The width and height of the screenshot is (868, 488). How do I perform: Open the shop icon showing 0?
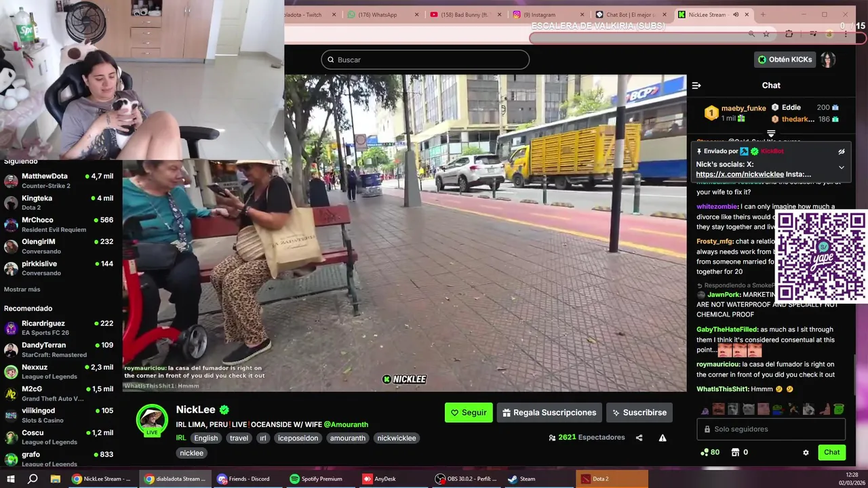tap(739, 452)
